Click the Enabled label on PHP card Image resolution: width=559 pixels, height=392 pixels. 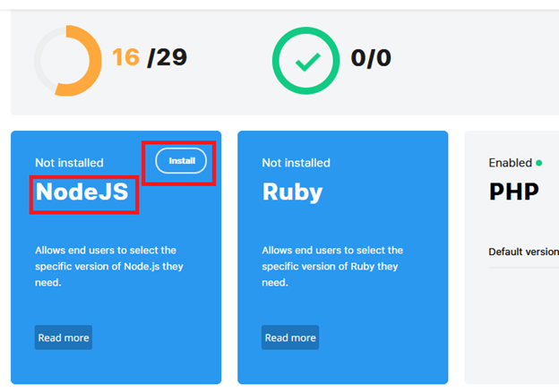tap(510, 163)
